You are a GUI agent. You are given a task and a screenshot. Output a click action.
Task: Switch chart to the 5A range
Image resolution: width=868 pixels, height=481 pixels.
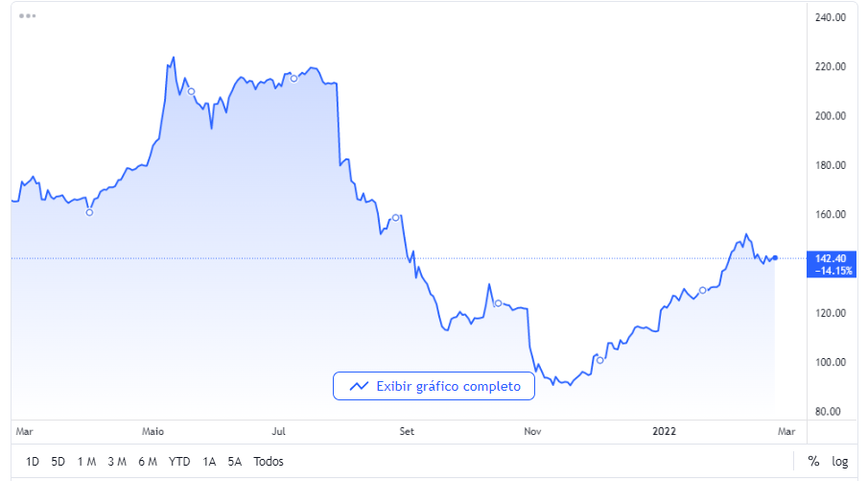[235, 462]
